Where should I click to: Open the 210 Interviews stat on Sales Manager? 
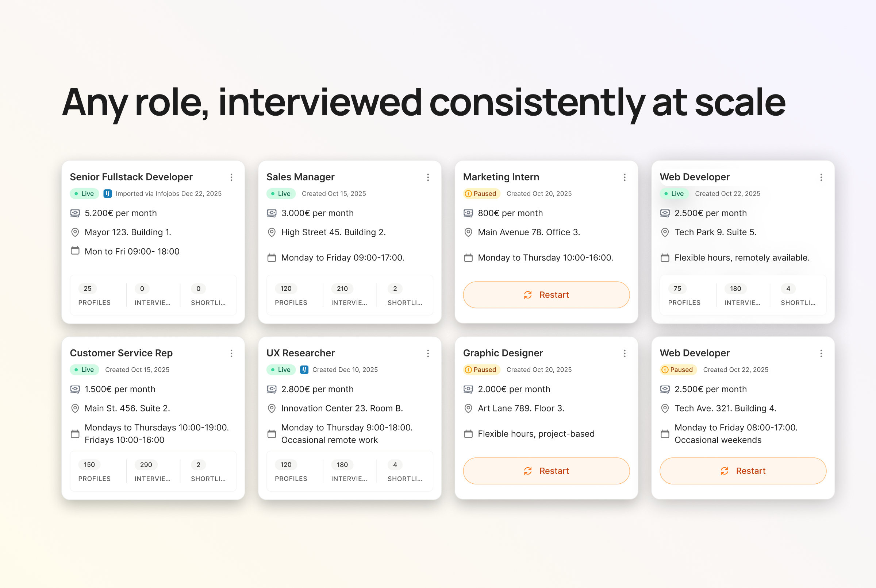click(349, 295)
